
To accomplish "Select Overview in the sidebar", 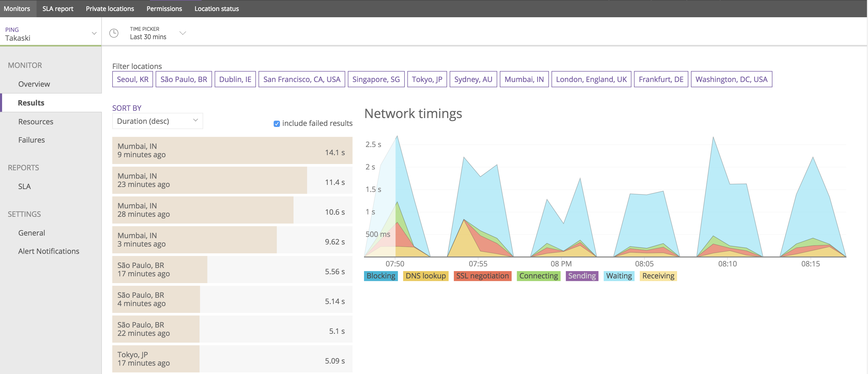I will [x=34, y=84].
